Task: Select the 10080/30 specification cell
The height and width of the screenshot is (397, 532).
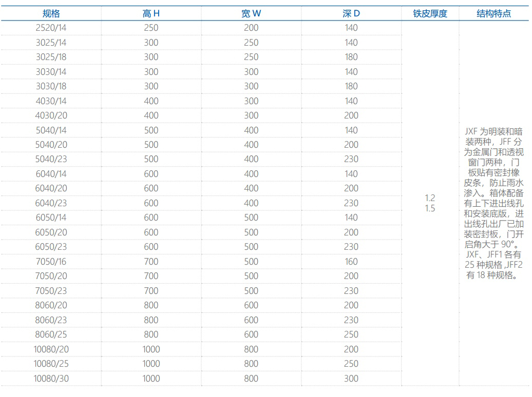Action: coord(51,379)
